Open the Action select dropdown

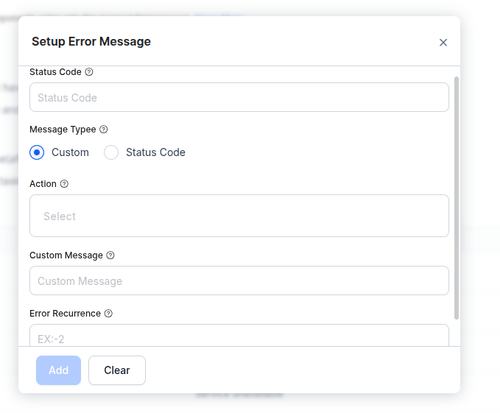point(239,216)
